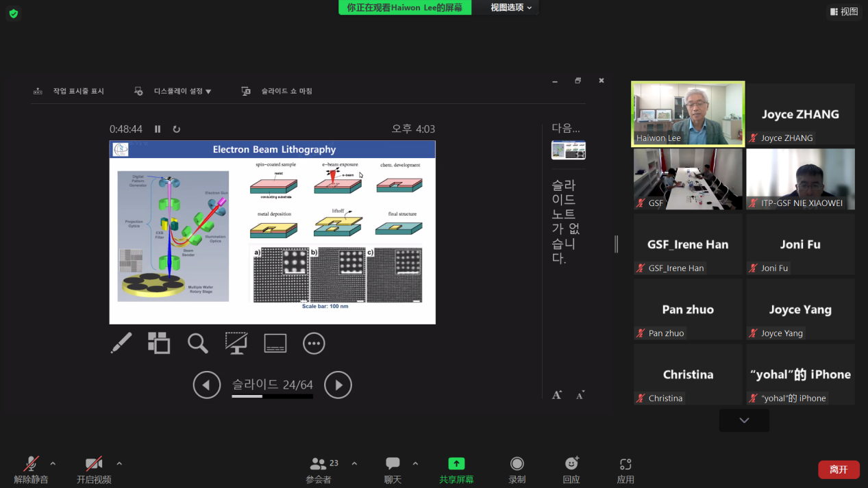Expand chat options caret
The height and width of the screenshot is (488, 868).
pyautogui.click(x=415, y=463)
